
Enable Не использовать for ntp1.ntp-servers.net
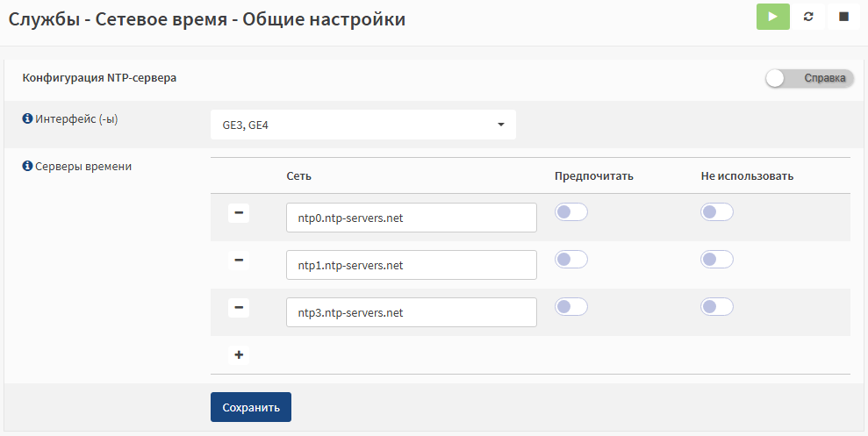(717, 260)
